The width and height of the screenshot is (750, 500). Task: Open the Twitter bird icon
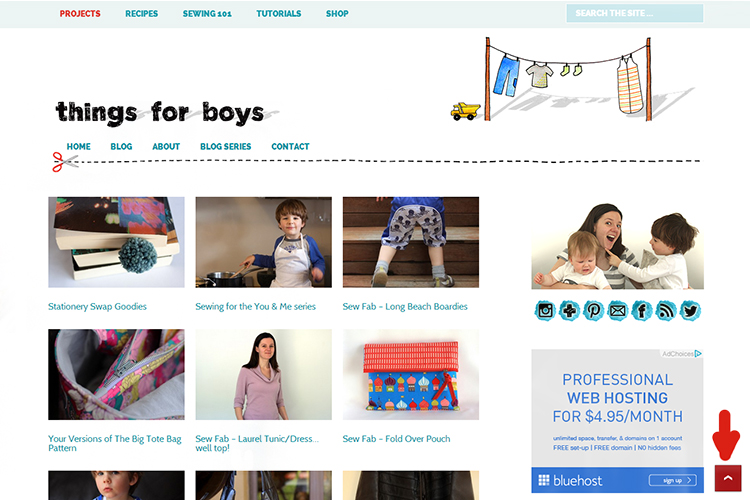690,311
